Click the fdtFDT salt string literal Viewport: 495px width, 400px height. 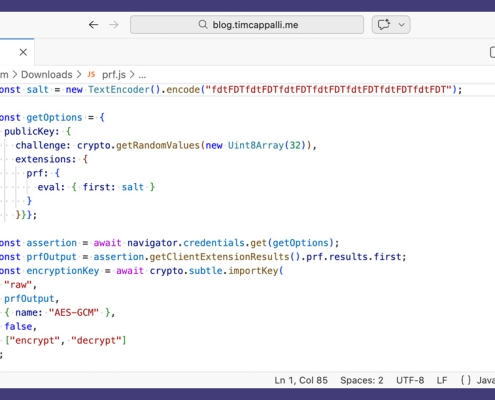(328, 90)
